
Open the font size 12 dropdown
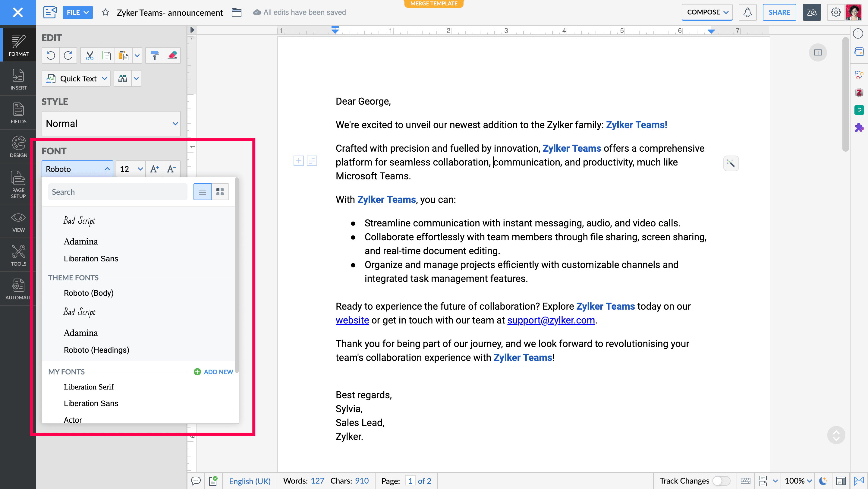(140, 169)
